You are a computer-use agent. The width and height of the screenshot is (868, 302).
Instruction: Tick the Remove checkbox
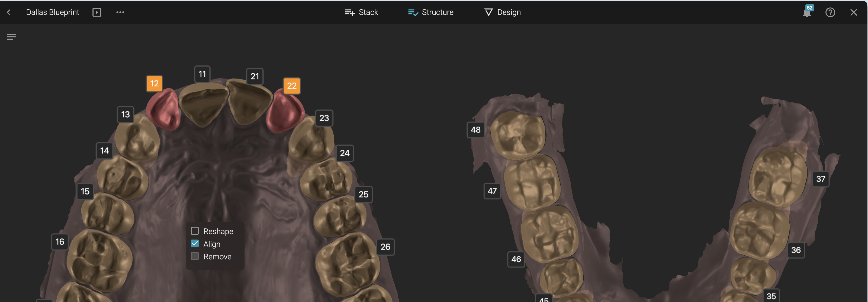coord(195,256)
